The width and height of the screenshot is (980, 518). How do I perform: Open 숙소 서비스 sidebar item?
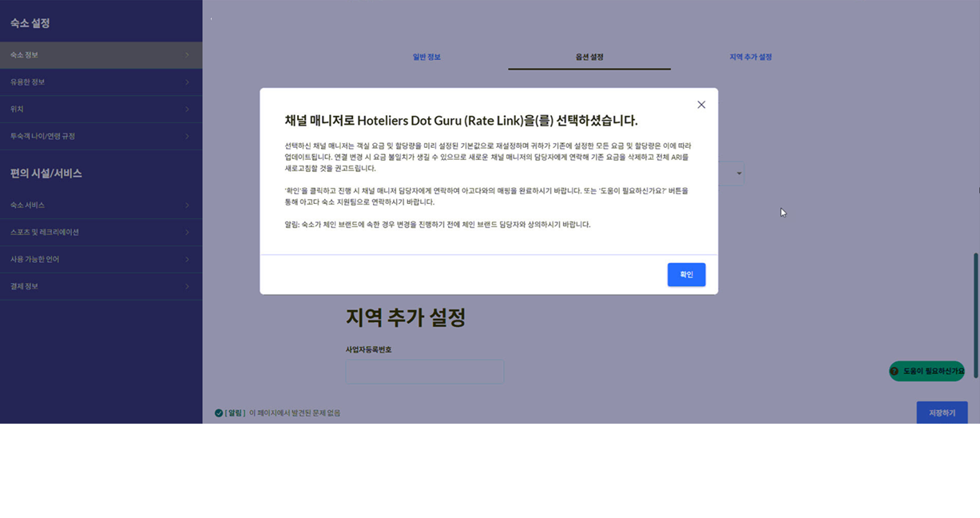101,205
